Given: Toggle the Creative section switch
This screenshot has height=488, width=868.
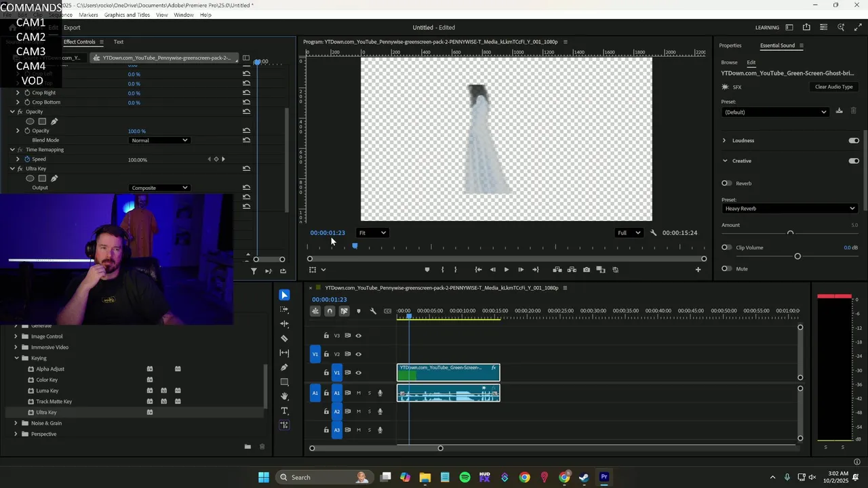Looking at the screenshot, I should pyautogui.click(x=854, y=161).
